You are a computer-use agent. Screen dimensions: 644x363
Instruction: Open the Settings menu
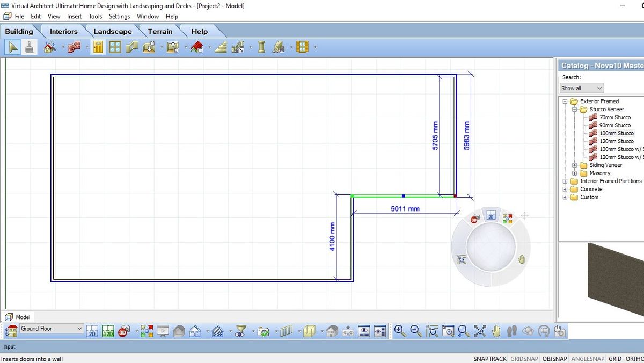(x=120, y=16)
